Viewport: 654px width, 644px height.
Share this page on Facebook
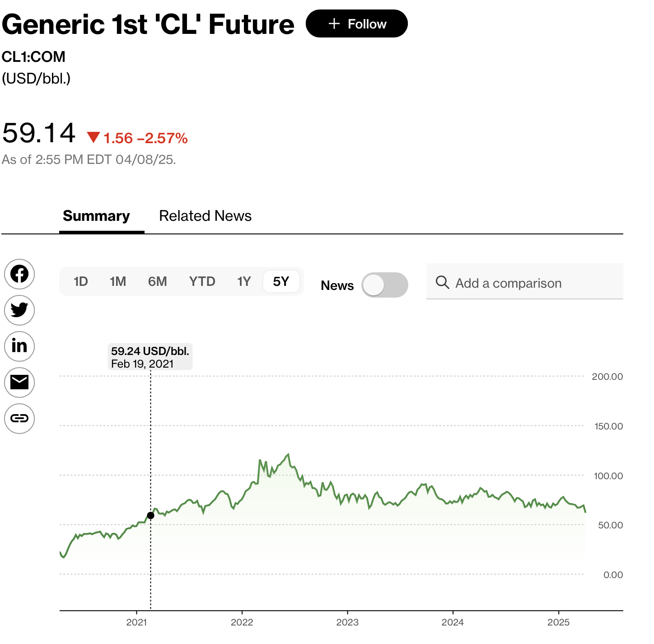(19, 274)
